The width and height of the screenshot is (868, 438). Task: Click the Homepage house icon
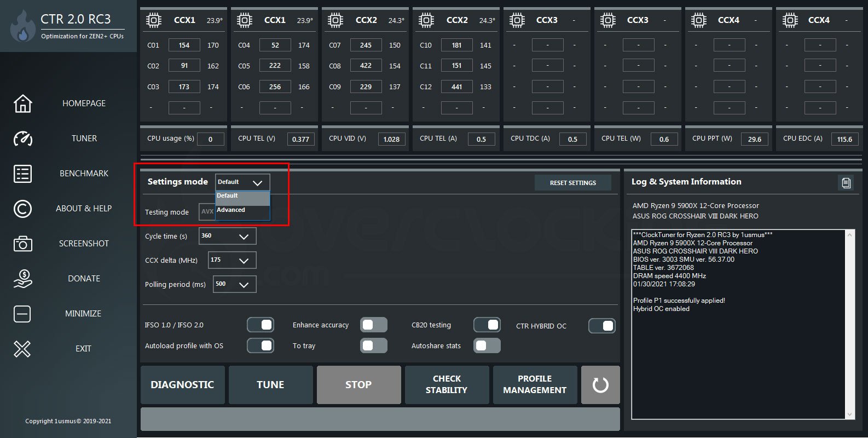[x=22, y=103]
